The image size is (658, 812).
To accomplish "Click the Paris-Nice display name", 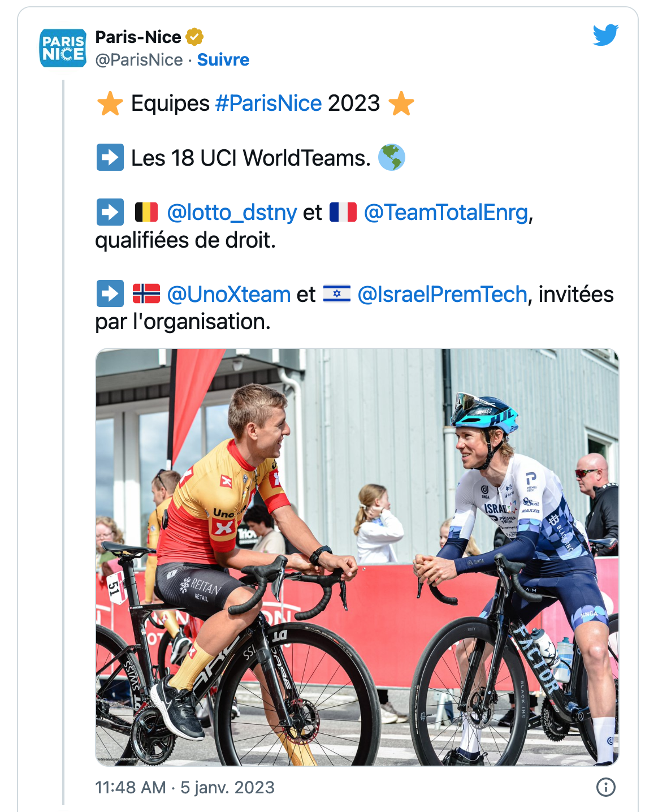I will click(x=138, y=37).
